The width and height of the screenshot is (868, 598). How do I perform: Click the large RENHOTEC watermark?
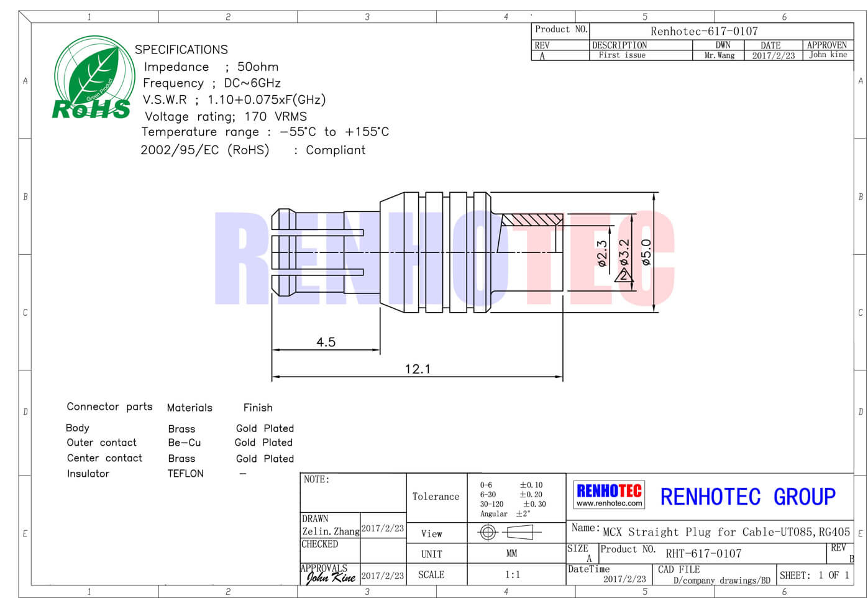point(444,258)
